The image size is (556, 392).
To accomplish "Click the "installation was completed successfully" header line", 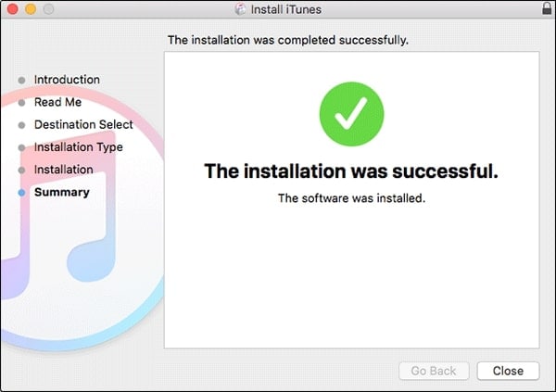I will pyautogui.click(x=287, y=41).
